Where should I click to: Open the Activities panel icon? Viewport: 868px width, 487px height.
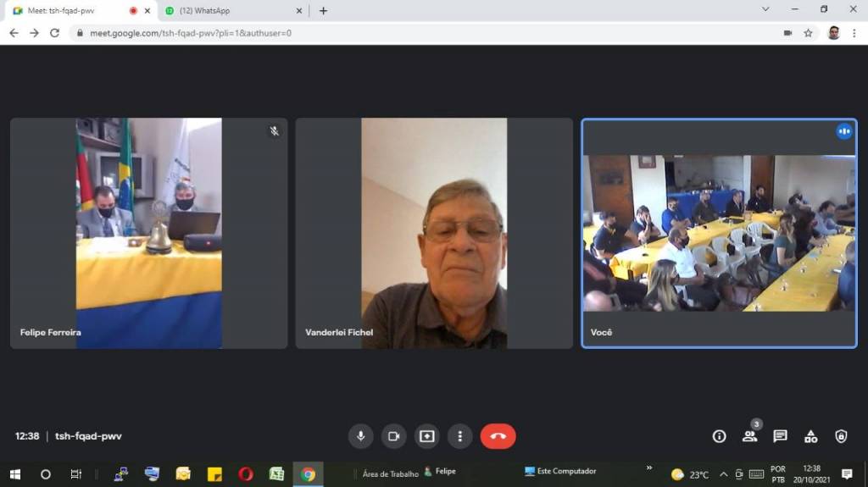[x=810, y=436]
